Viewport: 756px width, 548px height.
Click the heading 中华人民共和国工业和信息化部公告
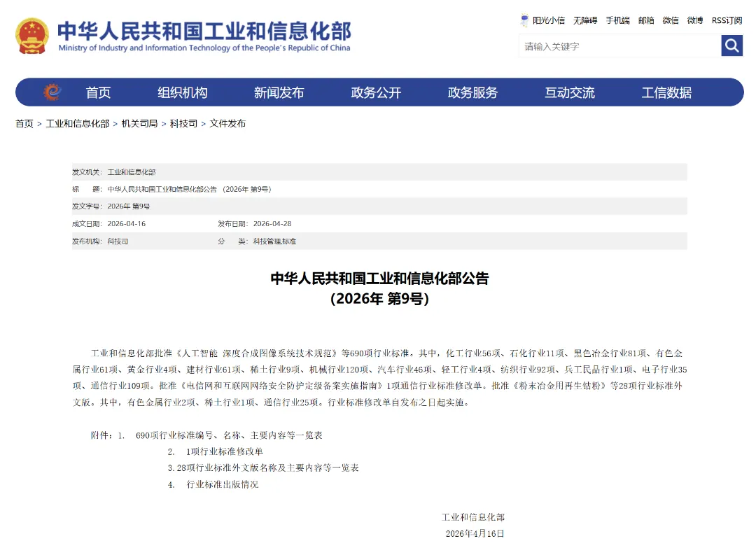pyautogui.click(x=380, y=278)
